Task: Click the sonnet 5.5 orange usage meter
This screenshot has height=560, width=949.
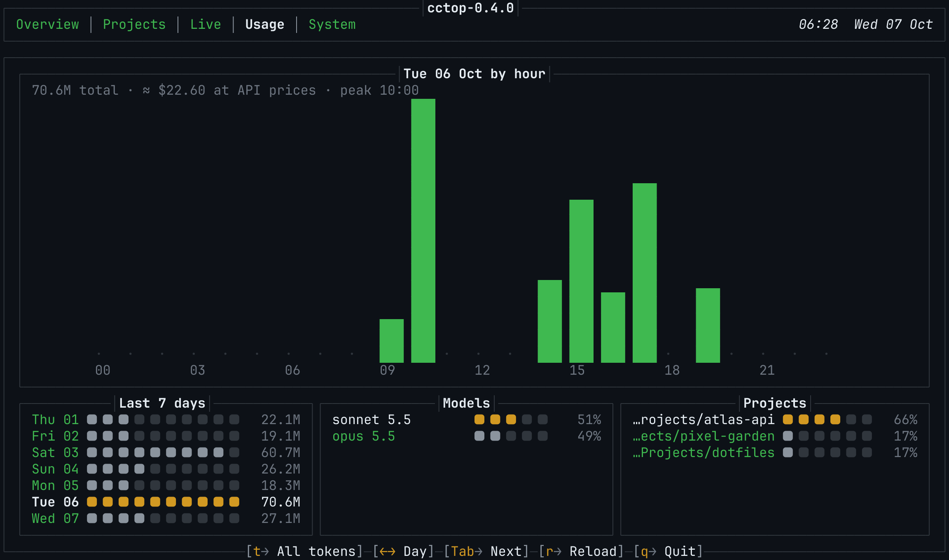Action: [511, 420]
